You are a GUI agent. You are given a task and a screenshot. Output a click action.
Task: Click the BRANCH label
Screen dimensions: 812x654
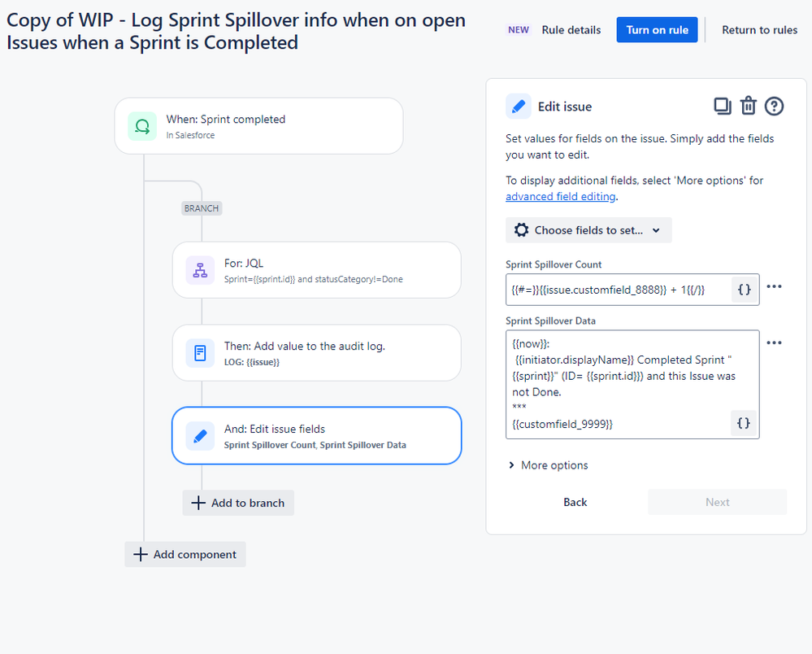(x=202, y=208)
